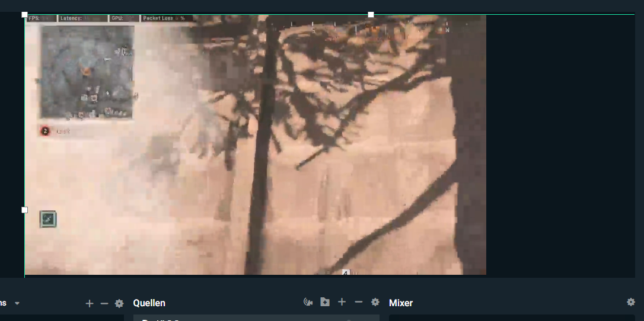Toggle selective recording icon in Quellen header
Screen dimensions: 644x321
(x=308, y=302)
